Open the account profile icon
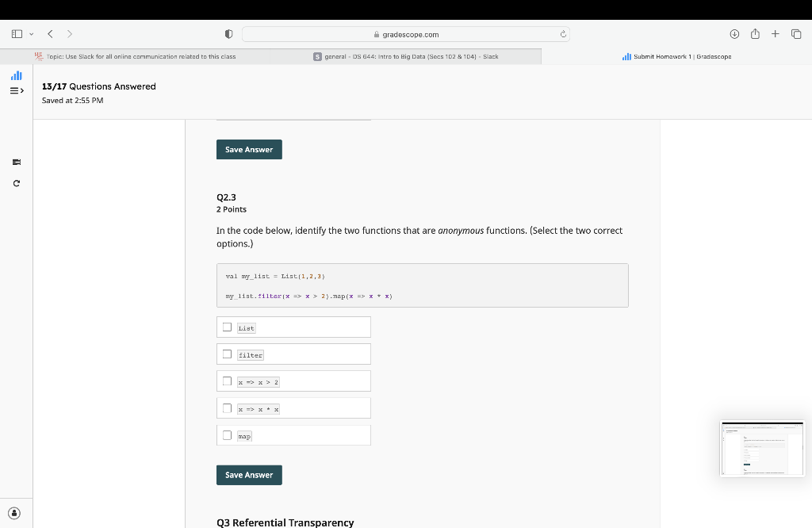 (14, 513)
